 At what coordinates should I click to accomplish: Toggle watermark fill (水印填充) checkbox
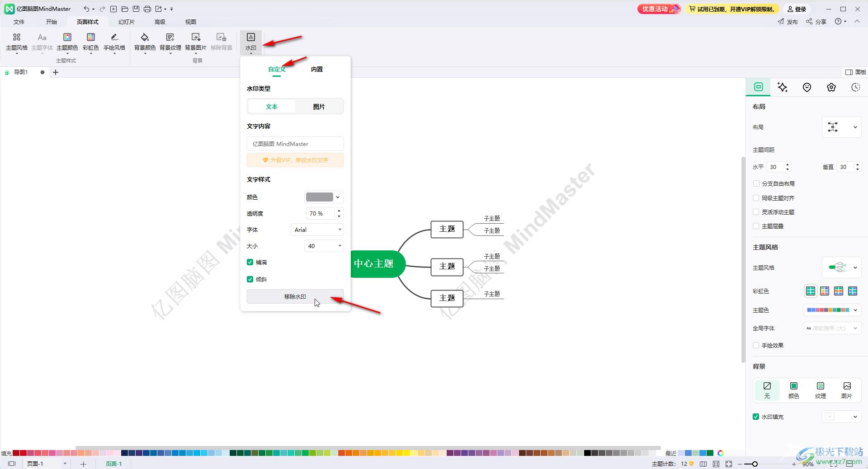coord(756,417)
